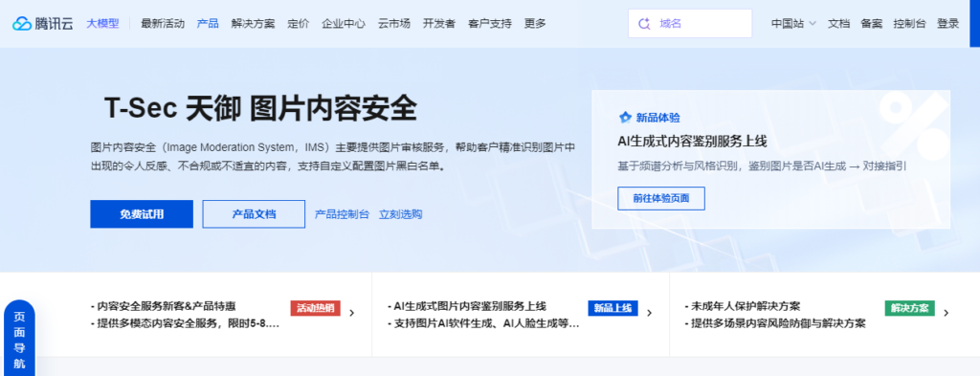This screenshot has height=376, width=980.
Task: Go to 控制台 in header
Action: (x=909, y=24)
